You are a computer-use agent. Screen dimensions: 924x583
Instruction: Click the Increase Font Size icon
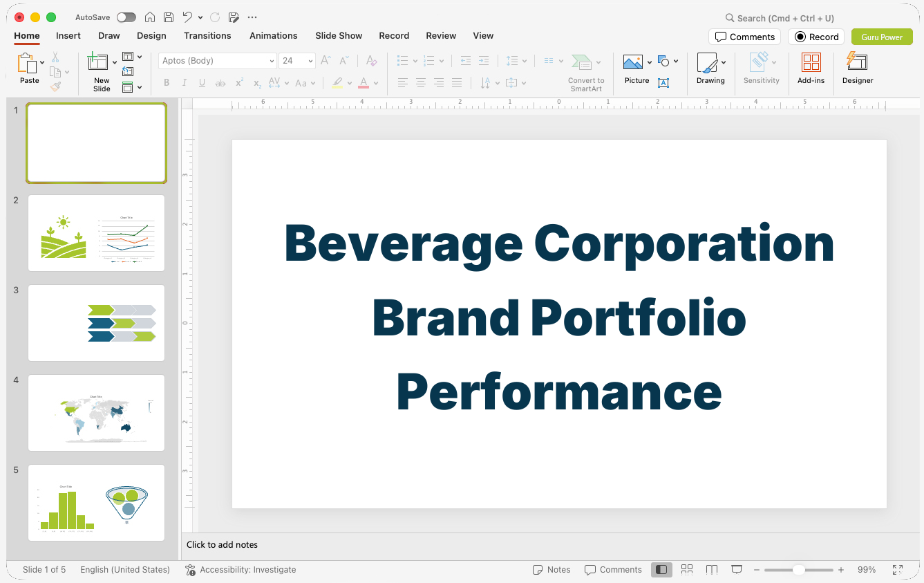pos(326,61)
